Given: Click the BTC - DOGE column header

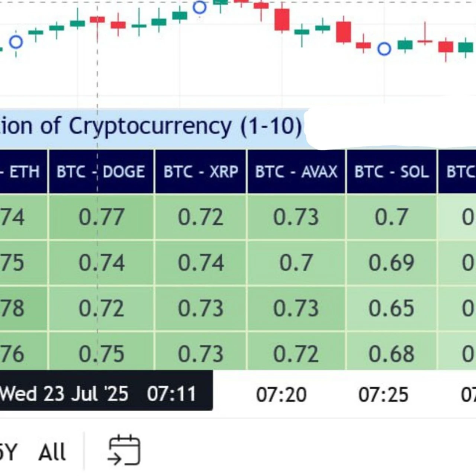Looking at the screenshot, I should click(x=101, y=172).
